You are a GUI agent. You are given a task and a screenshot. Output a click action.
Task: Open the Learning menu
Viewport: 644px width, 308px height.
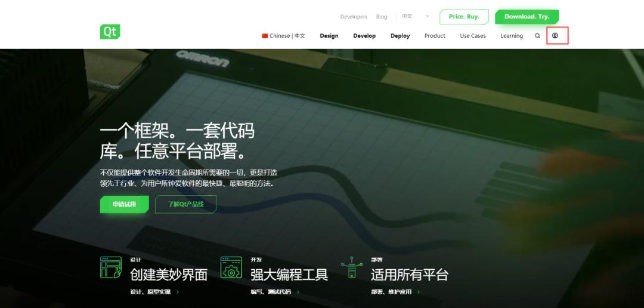point(512,36)
